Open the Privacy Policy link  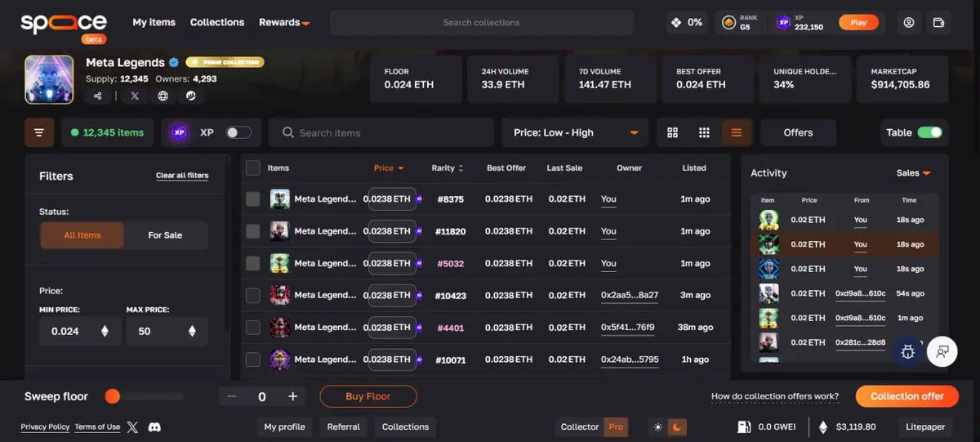tap(45, 426)
